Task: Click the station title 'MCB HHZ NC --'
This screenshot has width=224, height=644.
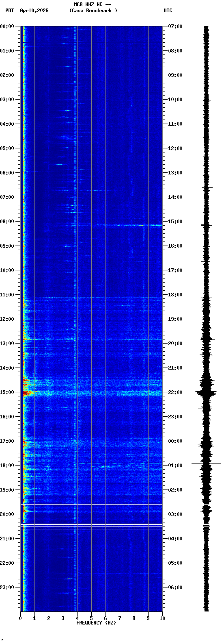Action: point(93,4)
